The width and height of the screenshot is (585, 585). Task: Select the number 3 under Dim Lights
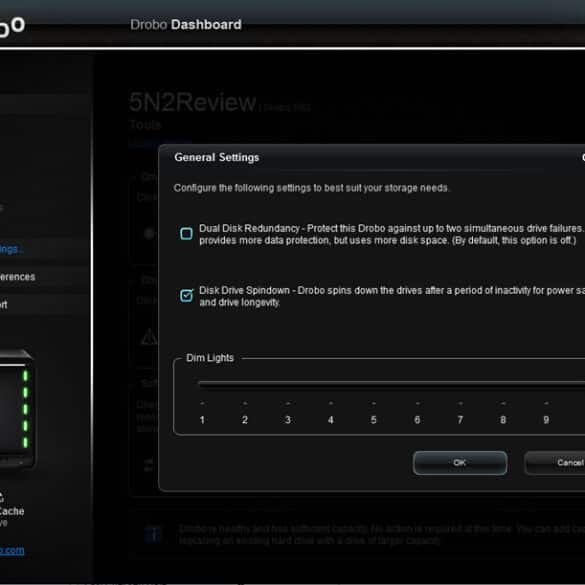click(x=287, y=420)
